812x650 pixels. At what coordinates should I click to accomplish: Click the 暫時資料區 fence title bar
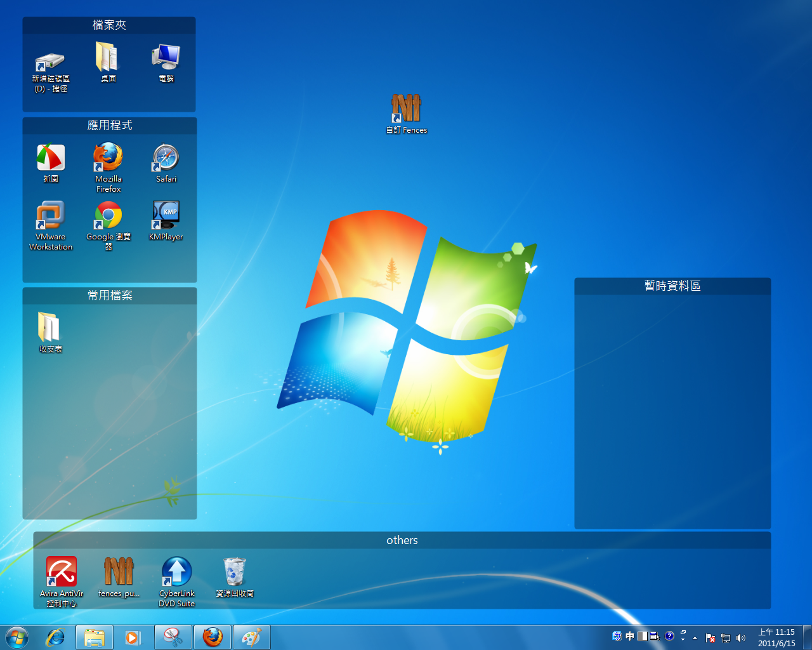(672, 286)
